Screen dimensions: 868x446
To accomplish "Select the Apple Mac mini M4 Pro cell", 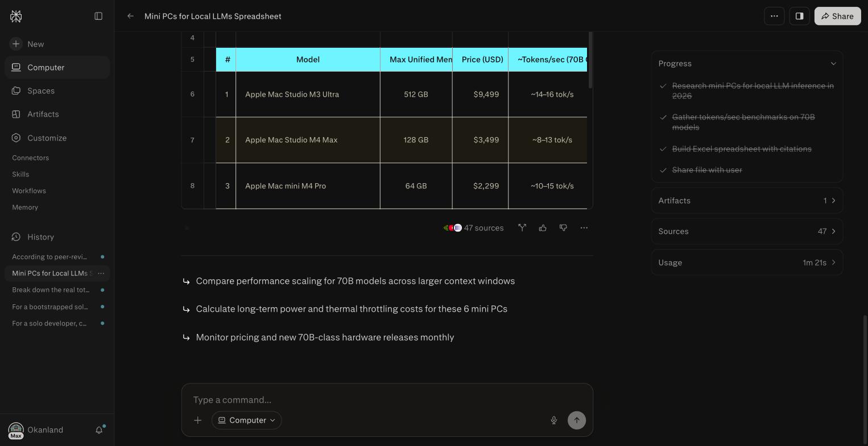I will click(308, 186).
